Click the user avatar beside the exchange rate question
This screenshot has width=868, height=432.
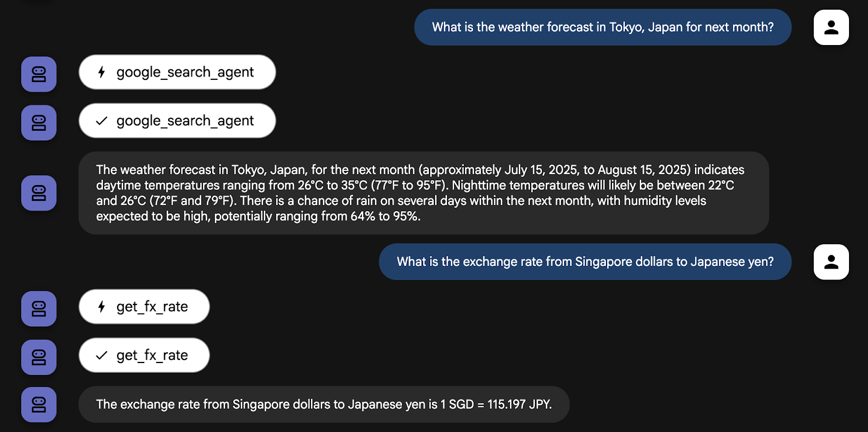click(x=831, y=262)
